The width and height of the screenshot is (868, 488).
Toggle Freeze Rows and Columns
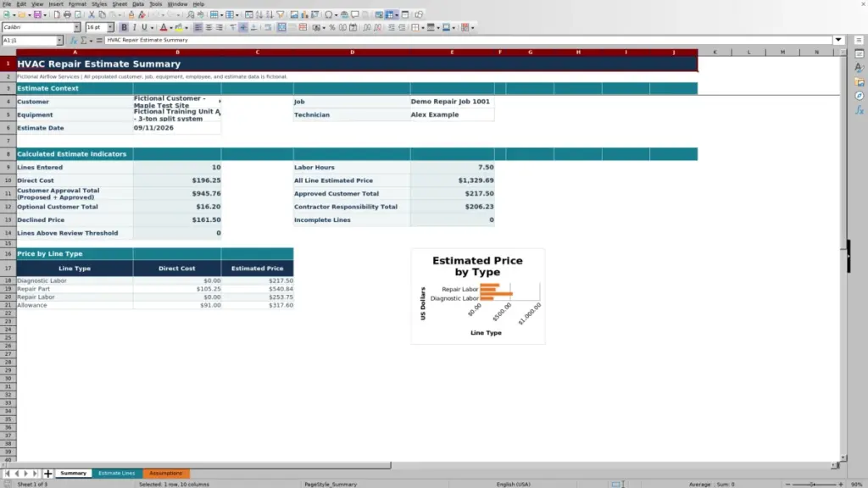pos(390,14)
